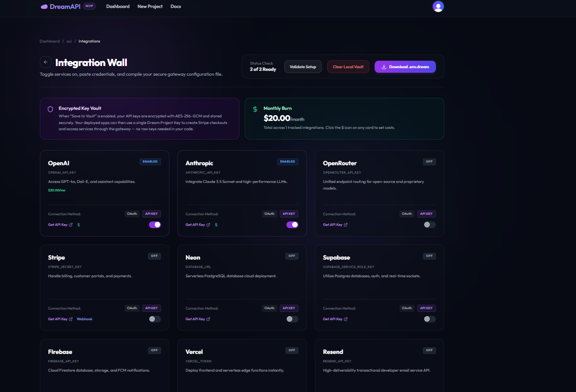Select API KEY on the Stripe card
This screenshot has width=576, height=392.
152,308
